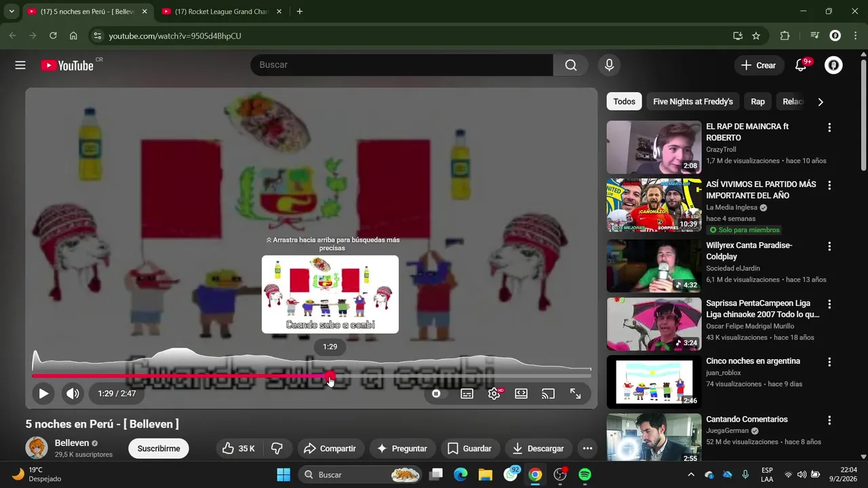Screen dimensions: 868x488
Task: Show more filter chips with arrow
Action: [820, 102]
